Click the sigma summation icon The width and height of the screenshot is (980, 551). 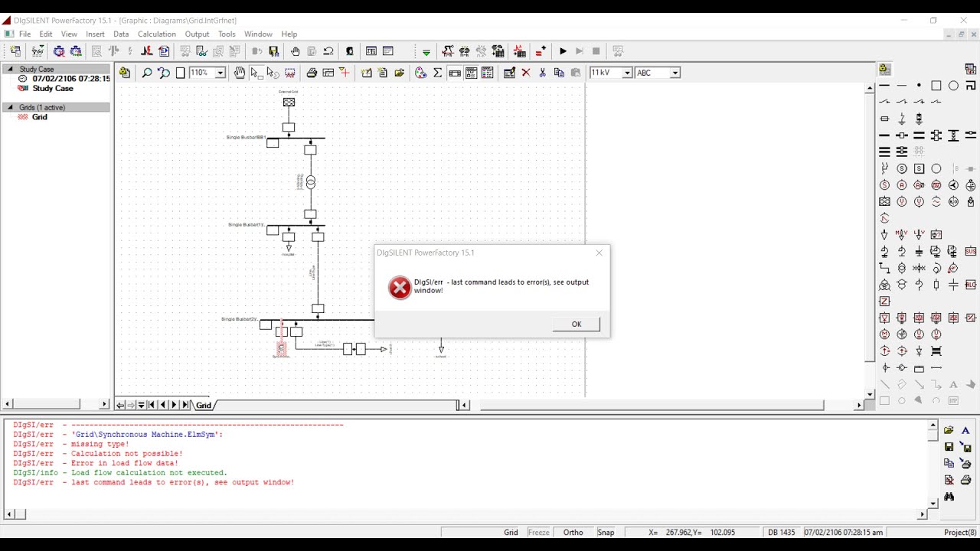437,73
